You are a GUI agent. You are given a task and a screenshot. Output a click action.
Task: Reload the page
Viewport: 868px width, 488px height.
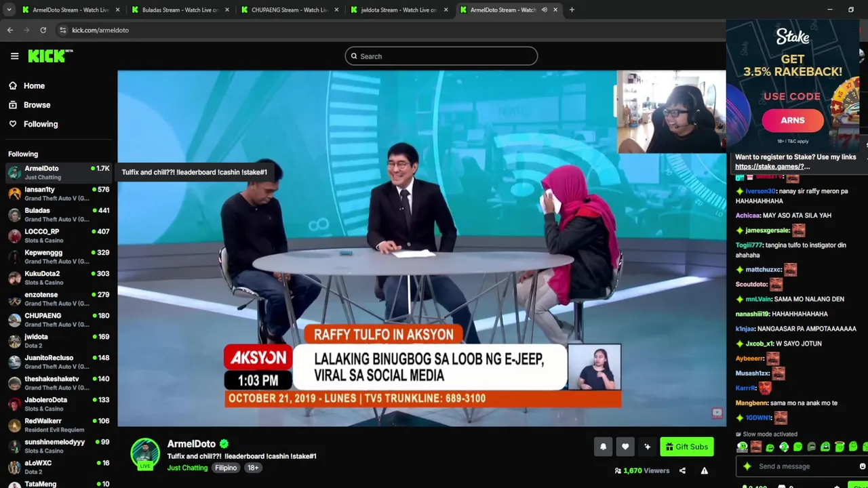point(43,30)
